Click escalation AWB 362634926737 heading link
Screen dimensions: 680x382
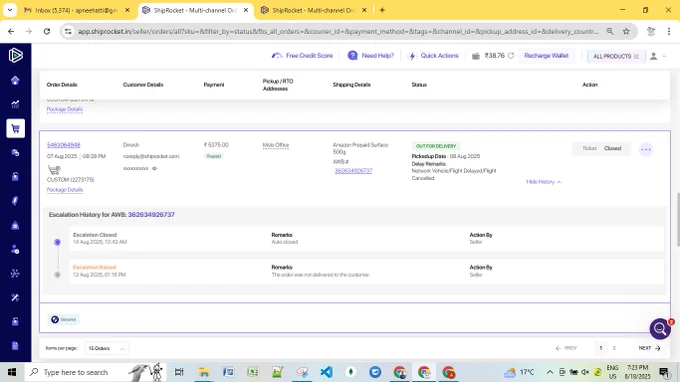(151, 215)
